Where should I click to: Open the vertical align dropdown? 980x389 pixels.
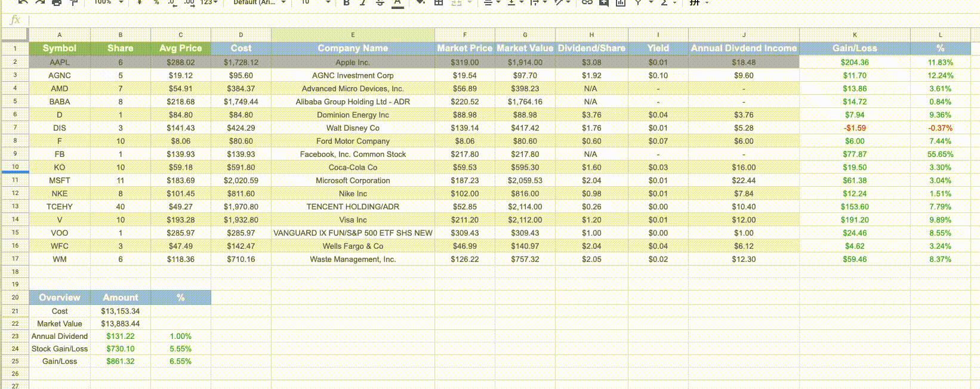click(514, 2)
